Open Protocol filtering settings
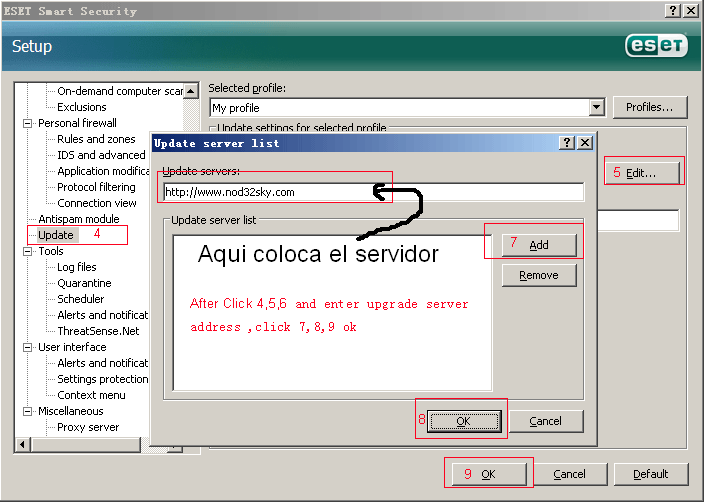This screenshot has width=704, height=502. (x=96, y=187)
